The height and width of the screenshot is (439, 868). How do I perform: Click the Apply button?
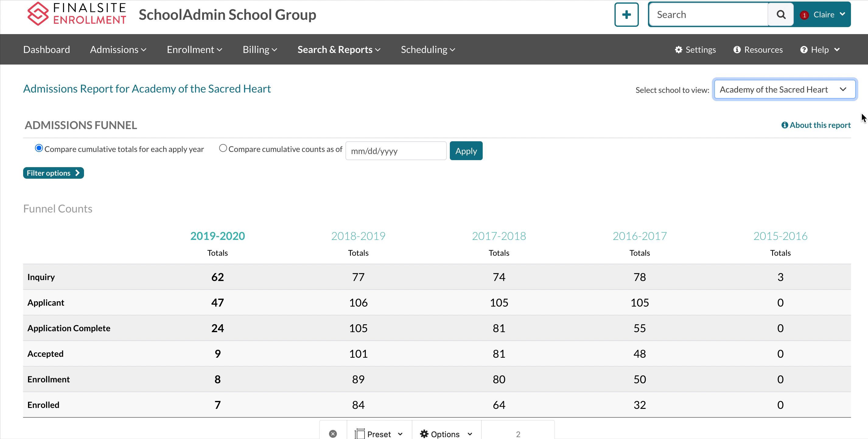(466, 151)
